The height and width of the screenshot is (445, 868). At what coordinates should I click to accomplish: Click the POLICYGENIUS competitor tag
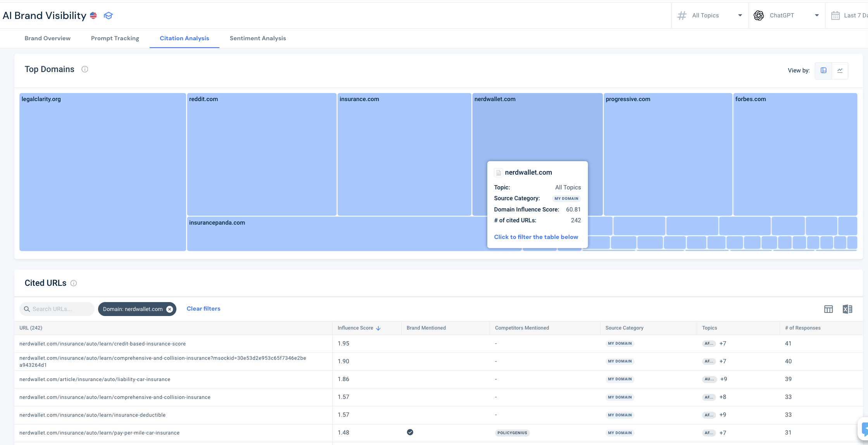[512, 433]
